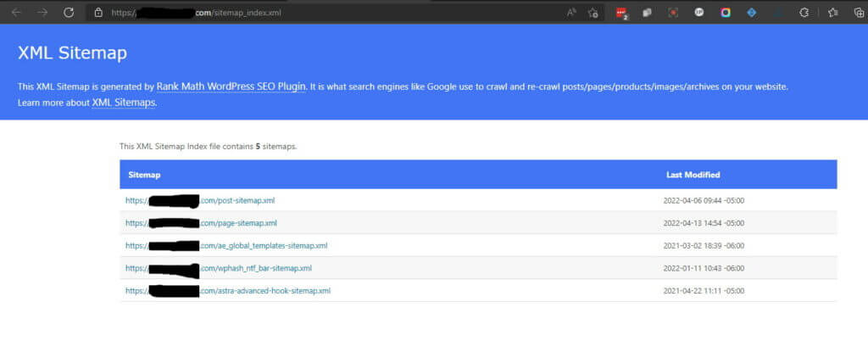Click the red dot screen recorder extension

pos(673,13)
